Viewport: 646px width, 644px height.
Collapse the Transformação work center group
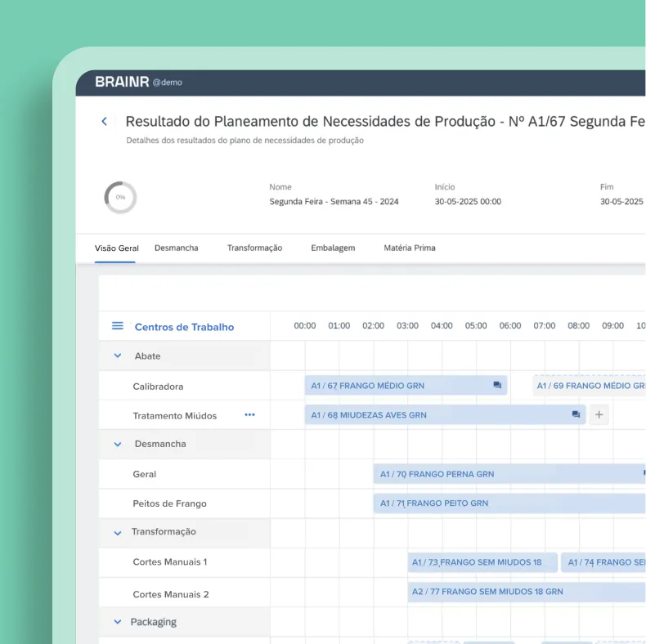pyautogui.click(x=118, y=533)
